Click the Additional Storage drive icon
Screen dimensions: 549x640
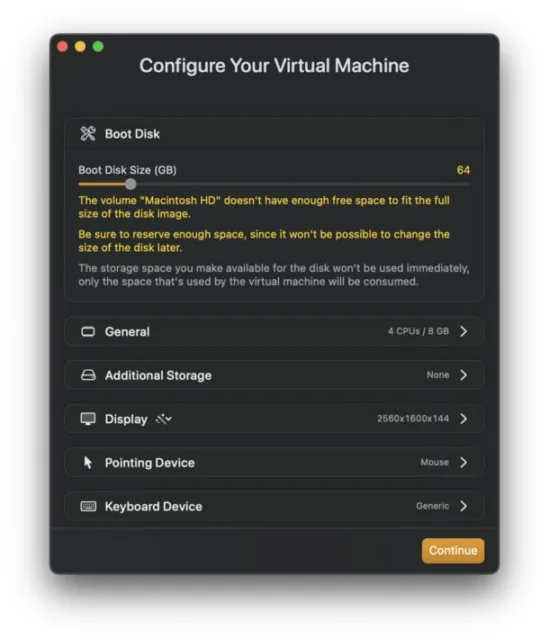coord(88,375)
